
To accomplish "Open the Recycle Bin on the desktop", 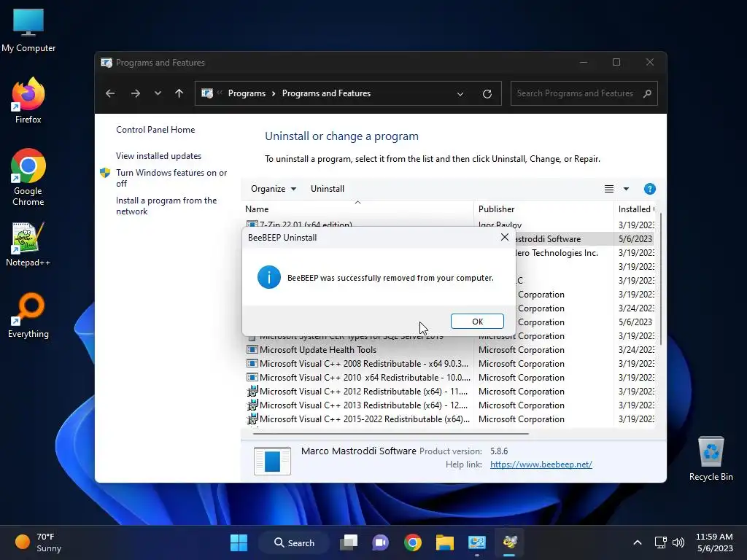I will pyautogui.click(x=711, y=459).
